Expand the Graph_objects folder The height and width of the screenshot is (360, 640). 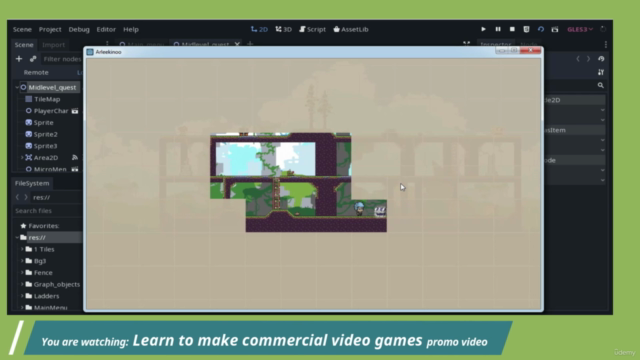[x=22, y=284]
